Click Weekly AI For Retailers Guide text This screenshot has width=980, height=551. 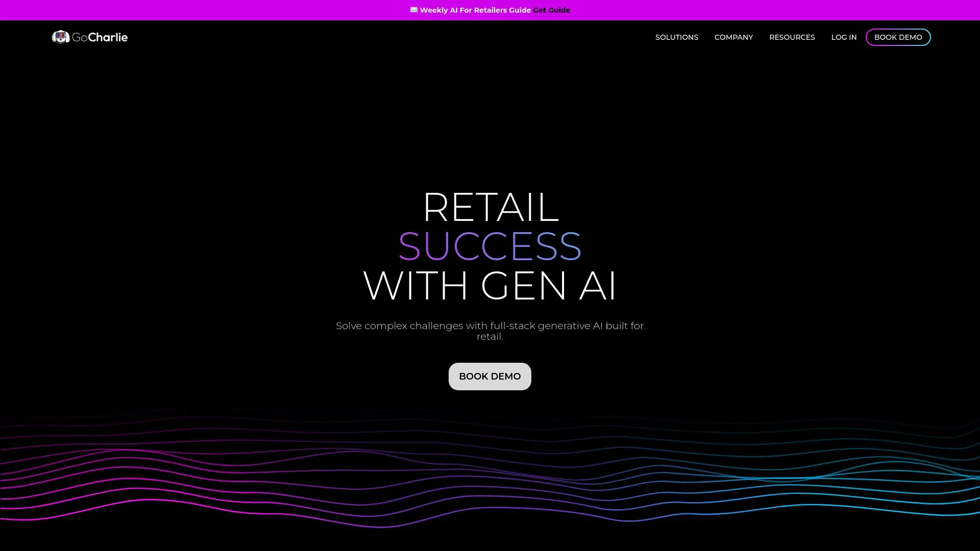(475, 10)
